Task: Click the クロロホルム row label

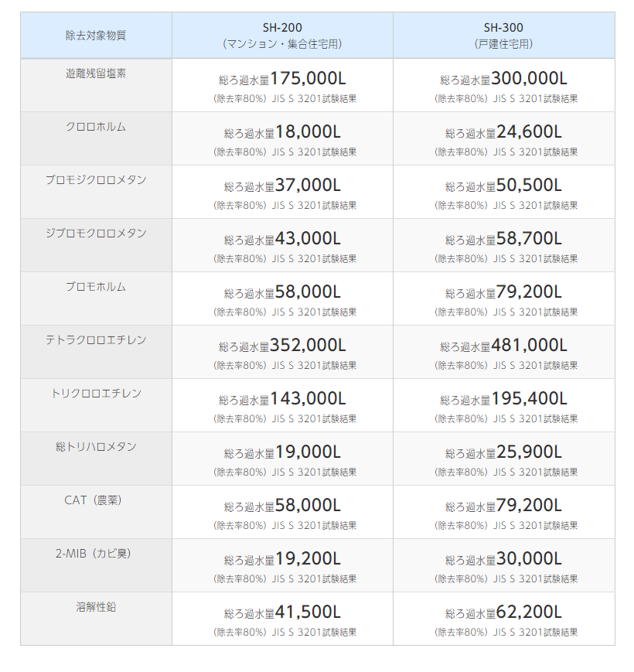Action: (96, 127)
